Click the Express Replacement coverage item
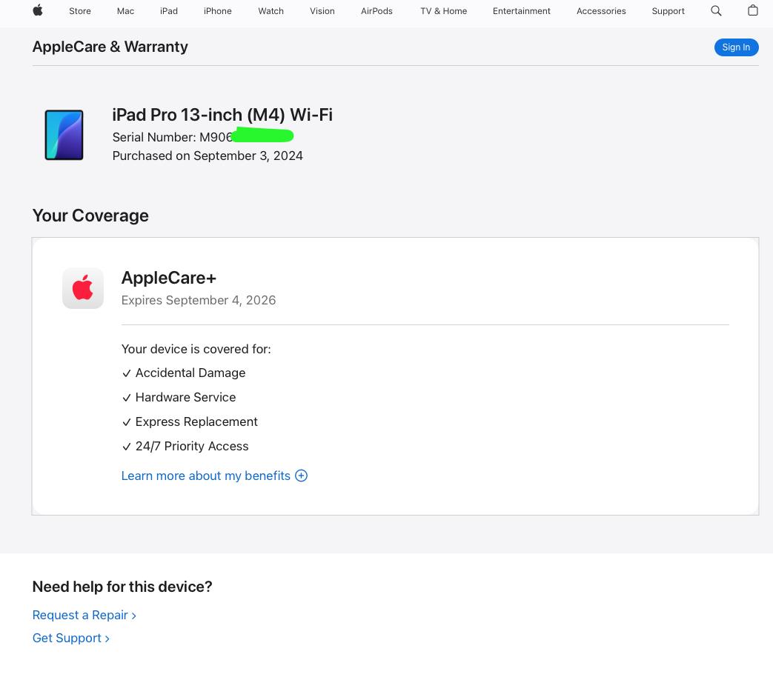Image resolution: width=773 pixels, height=700 pixels. 189,421
